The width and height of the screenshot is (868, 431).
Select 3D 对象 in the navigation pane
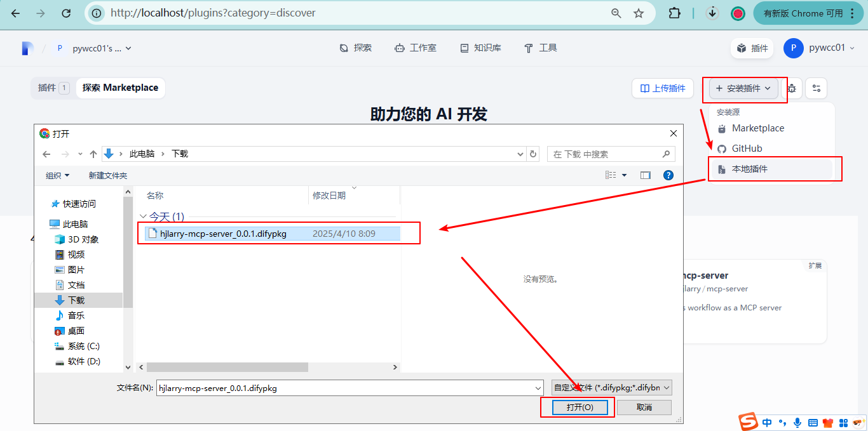pos(76,239)
